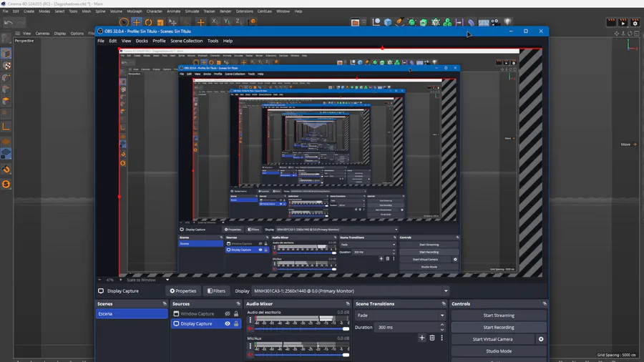Viewport: 644px width, 362px height.
Task: Open the Spline Pen tool icon
Action: (x=399, y=22)
